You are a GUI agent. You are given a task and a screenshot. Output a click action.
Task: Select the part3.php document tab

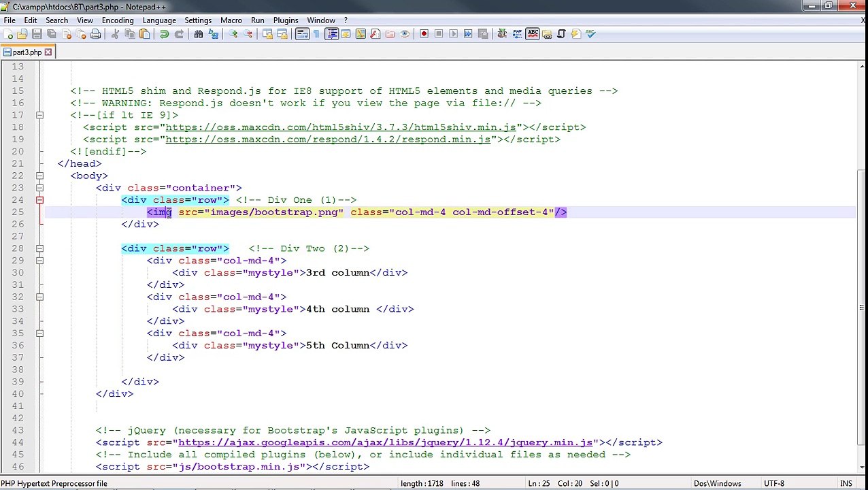[x=27, y=52]
